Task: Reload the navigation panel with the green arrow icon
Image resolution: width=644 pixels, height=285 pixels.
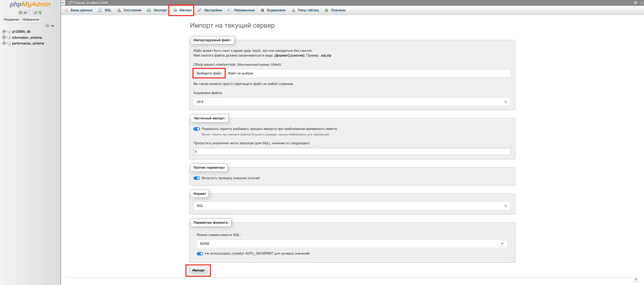Action: pos(40,12)
